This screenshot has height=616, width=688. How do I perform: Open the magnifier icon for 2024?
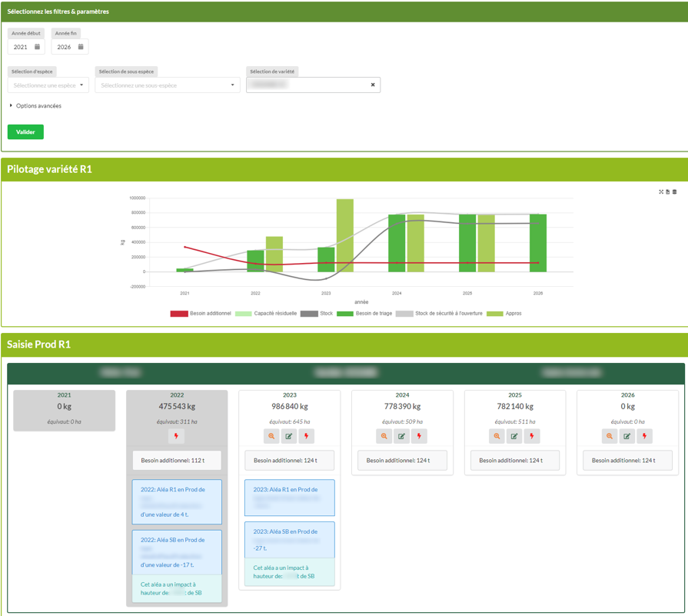(x=384, y=436)
